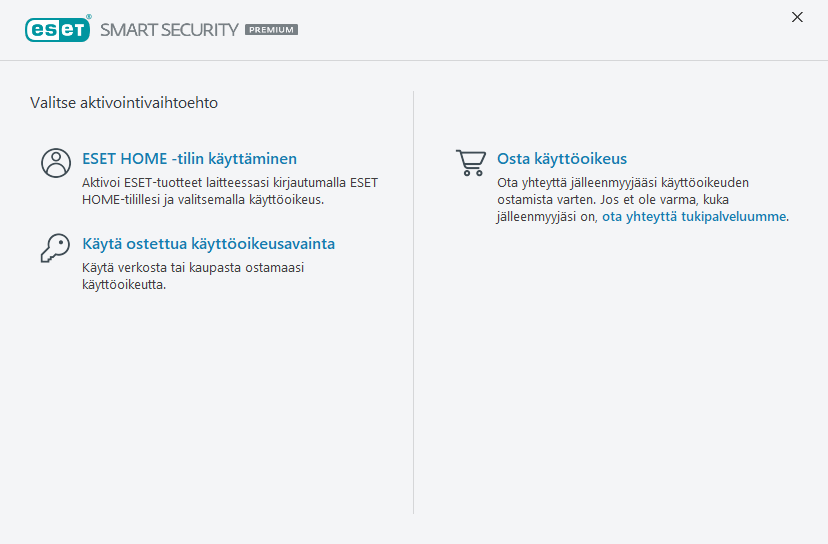This screenshot has height=544, width=828.
Task: Click the 'Valitse aktivointivaihtoehto' heading
Action: [124, 102]
